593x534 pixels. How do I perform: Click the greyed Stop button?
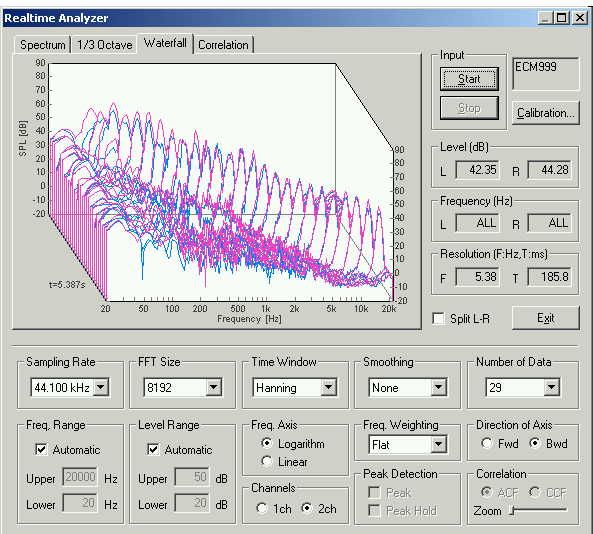pos(469,108)
